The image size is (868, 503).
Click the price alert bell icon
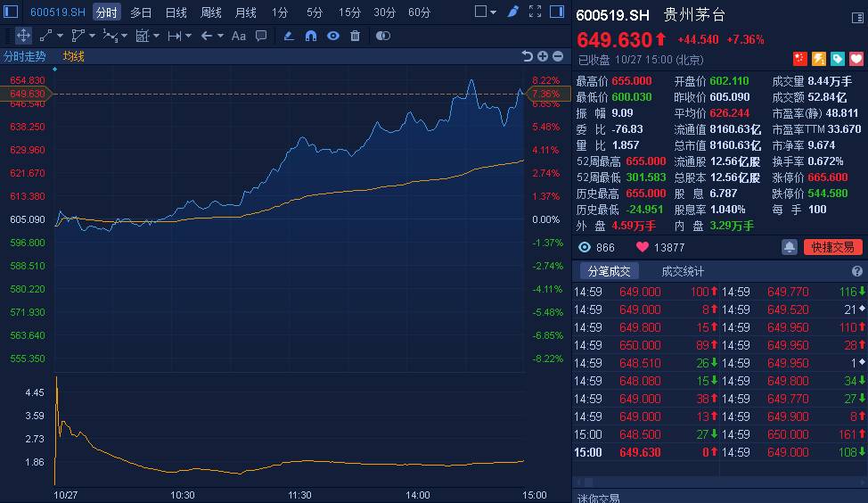tap(789, 247)
